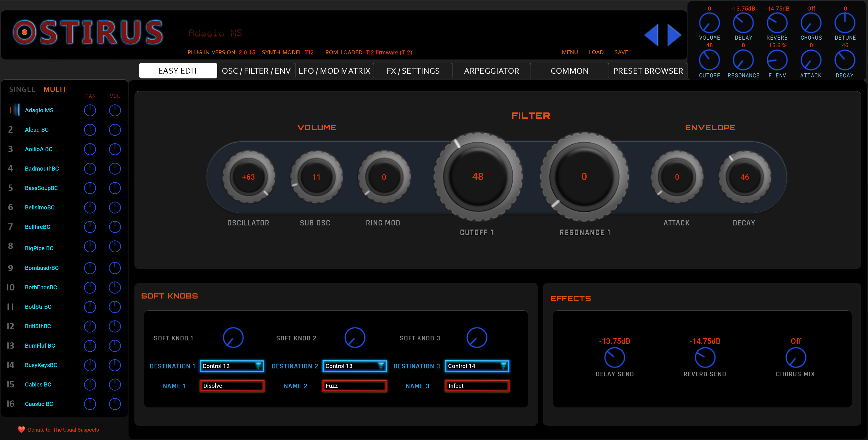Image resolution: width=868 pixels, height=440 pixels.
Task: Click the Resonance 1 large knob
Action: point(584,176)
